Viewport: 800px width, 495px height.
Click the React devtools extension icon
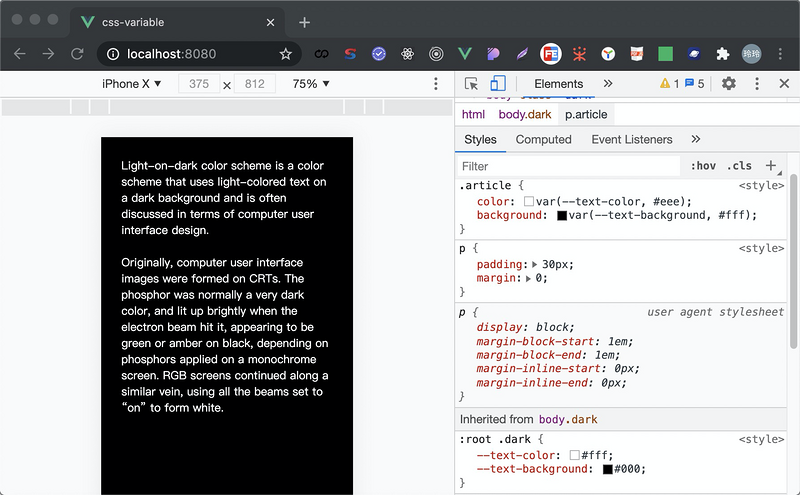(x=407, y=54)
